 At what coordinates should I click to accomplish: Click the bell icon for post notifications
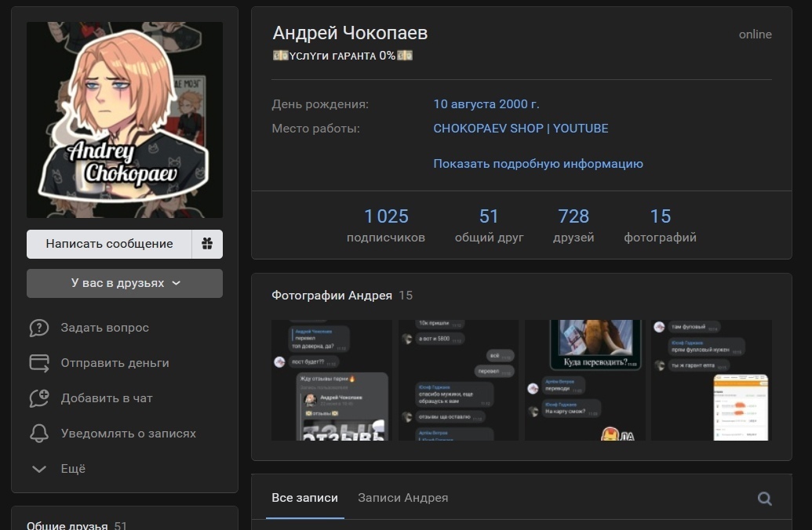39,434
